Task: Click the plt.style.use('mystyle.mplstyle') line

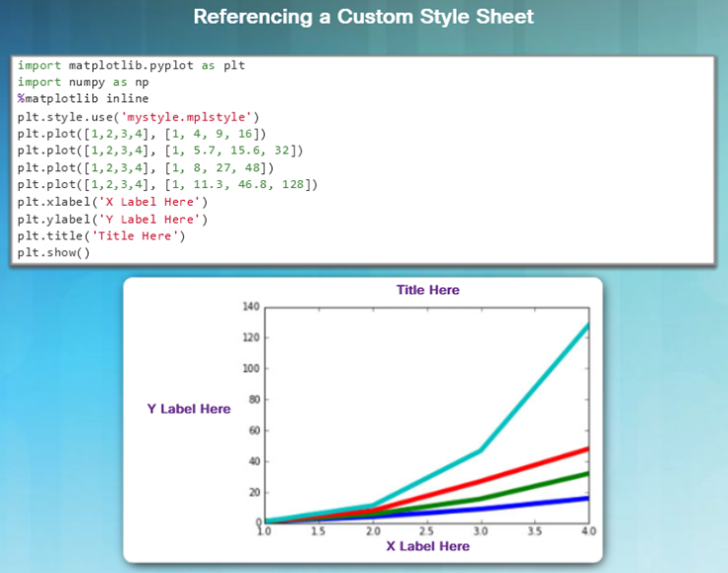Action: (138, 117)
